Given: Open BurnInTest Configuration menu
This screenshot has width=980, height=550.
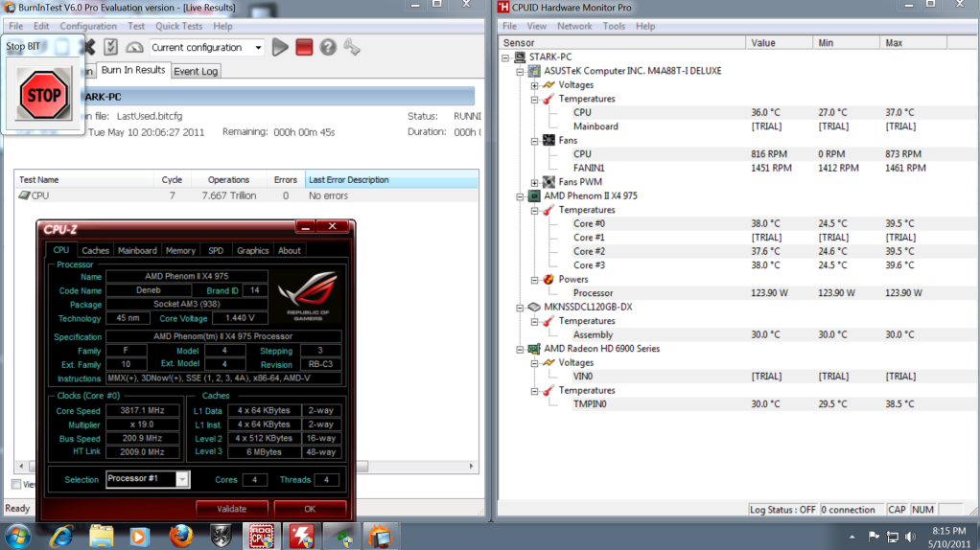Looking at the screenshot, I should (x=88, y=26).
